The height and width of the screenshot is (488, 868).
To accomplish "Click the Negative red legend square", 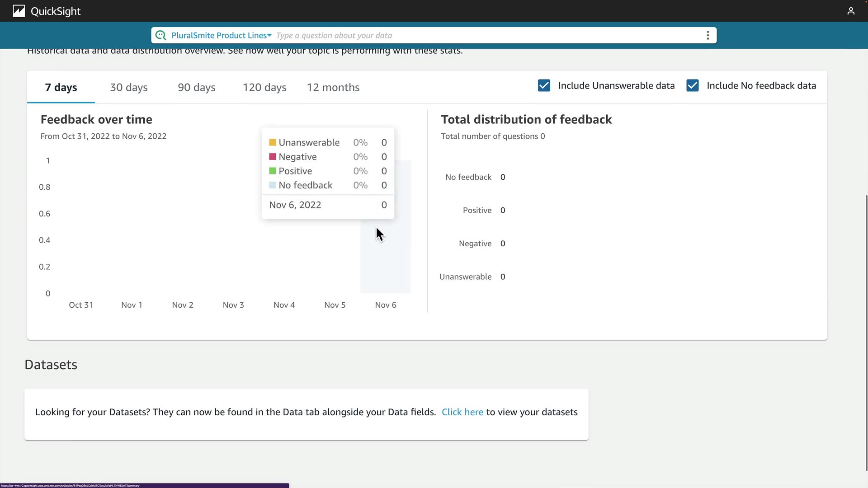I will 273,157.
